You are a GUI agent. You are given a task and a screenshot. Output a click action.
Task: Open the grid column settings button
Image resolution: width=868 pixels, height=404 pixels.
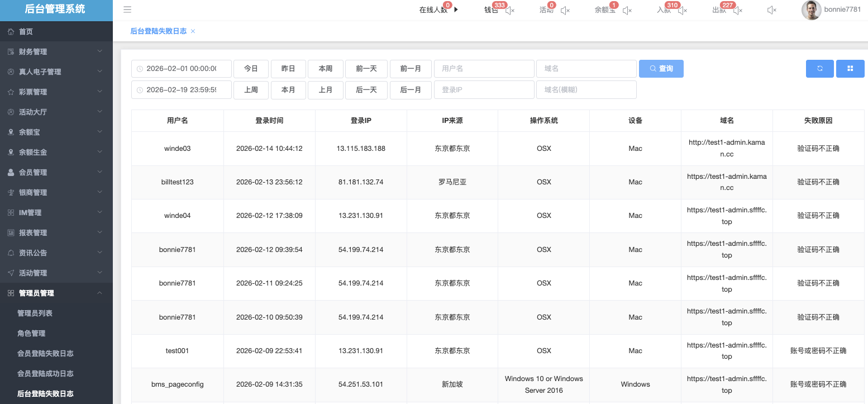[x=850, y=69]
